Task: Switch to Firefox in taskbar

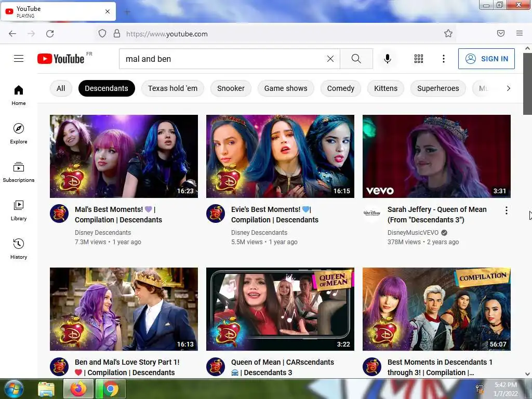Action: 78,389
